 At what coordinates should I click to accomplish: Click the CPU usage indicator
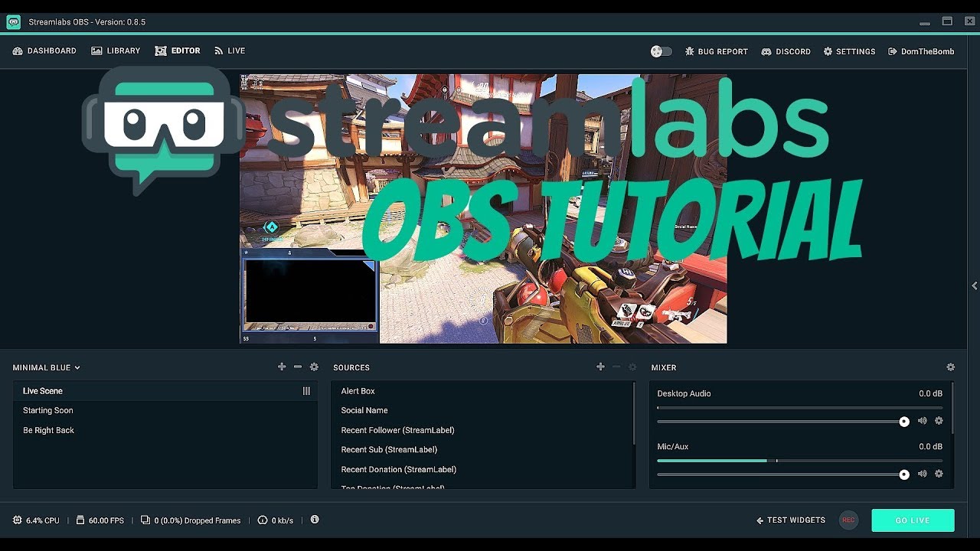click(x=36, y=520)
